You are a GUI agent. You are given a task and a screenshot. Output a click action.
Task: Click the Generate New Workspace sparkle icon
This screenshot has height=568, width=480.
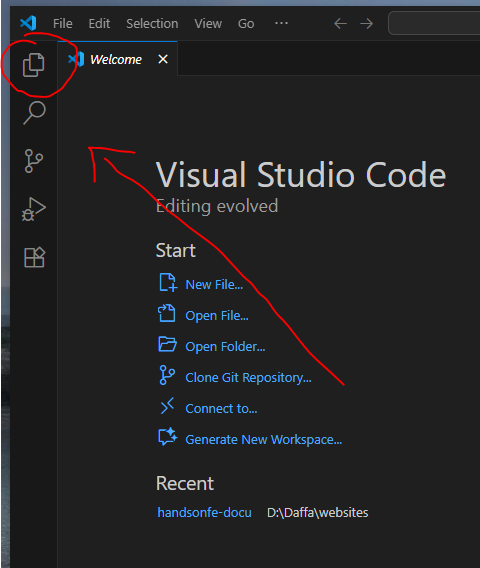coord(168,437)
